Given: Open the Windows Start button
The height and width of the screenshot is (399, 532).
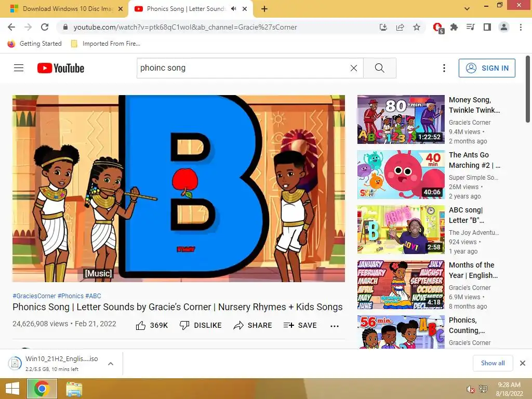Looking at the screenshot, I should tap(12, 389).
